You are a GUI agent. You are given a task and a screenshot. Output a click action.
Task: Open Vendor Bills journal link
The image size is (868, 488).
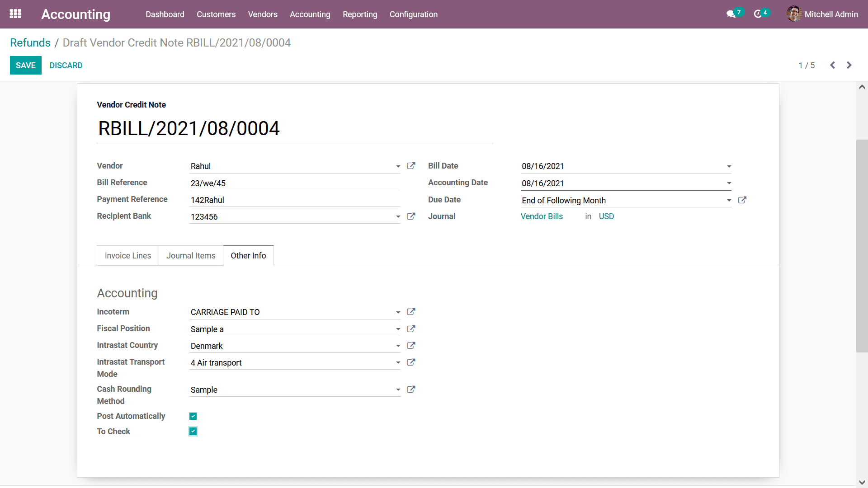[x=542, y=216]
